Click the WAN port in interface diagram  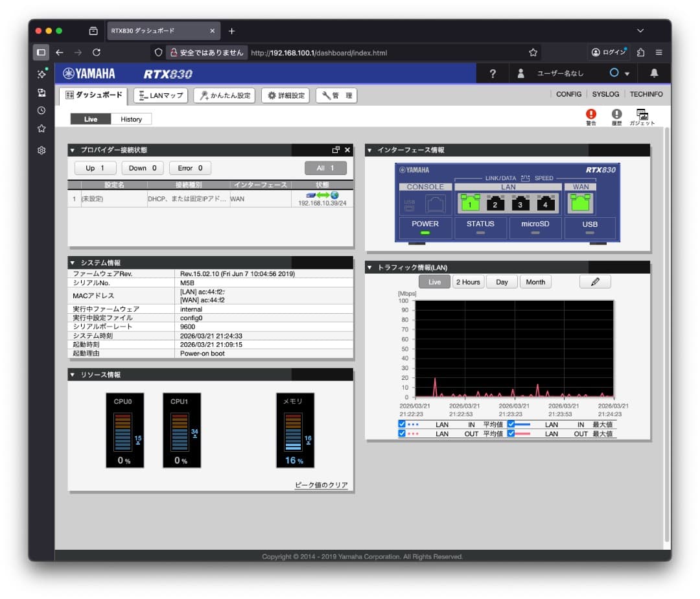[580, 203]
